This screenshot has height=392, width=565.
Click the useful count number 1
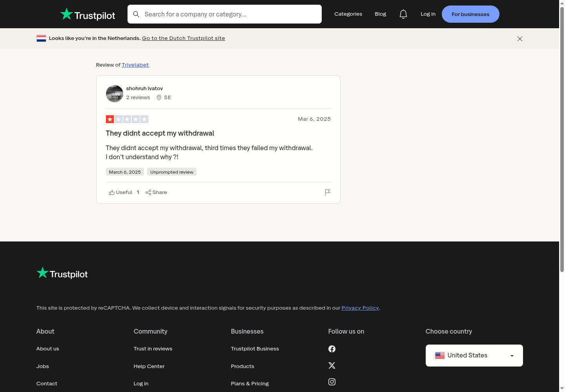point(138,192)
